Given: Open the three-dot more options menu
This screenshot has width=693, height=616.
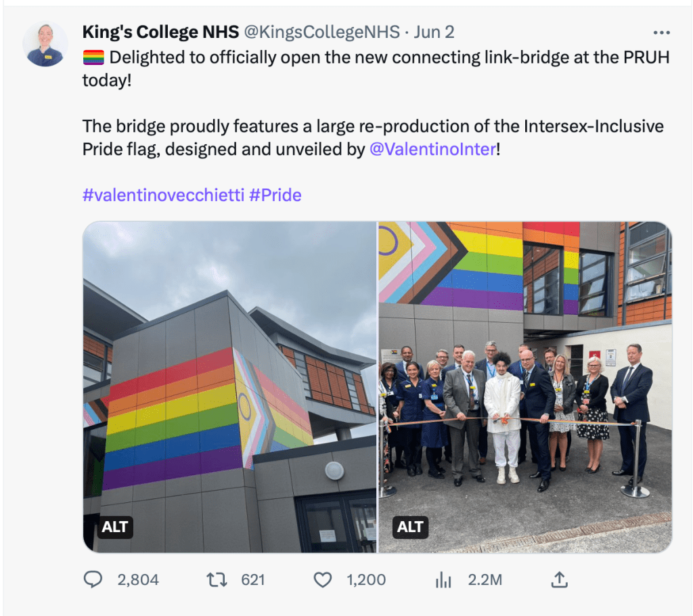Looking at the screenshot, I should tap(661, 32).
